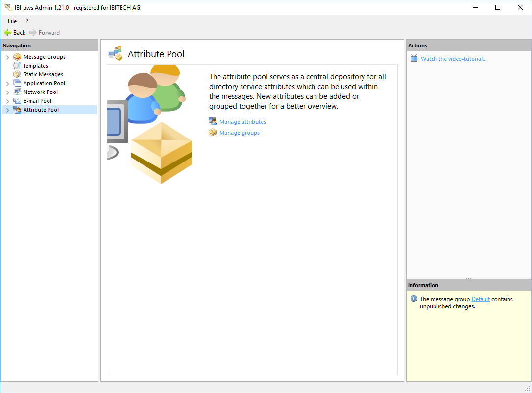This screenshot has height=393, width=532.
Task: Click the E-mail Pool envelope icon
Action: (x=17, y=101)
